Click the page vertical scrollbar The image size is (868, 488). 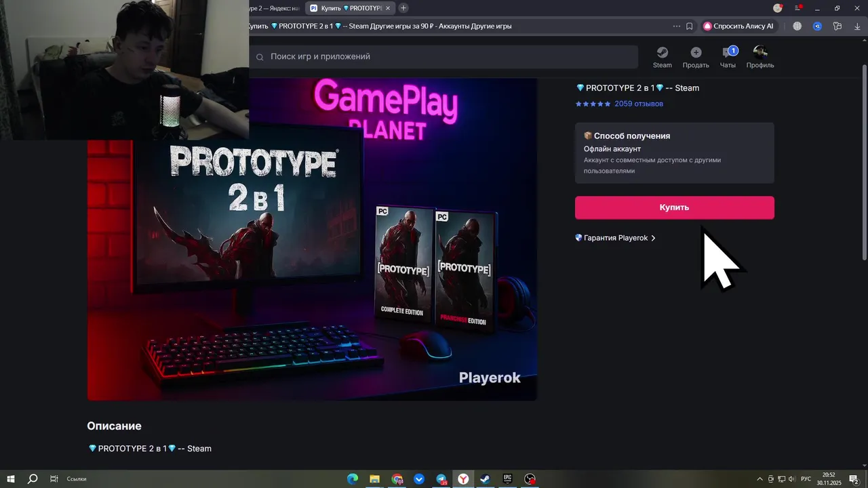[x=864, y=163]
